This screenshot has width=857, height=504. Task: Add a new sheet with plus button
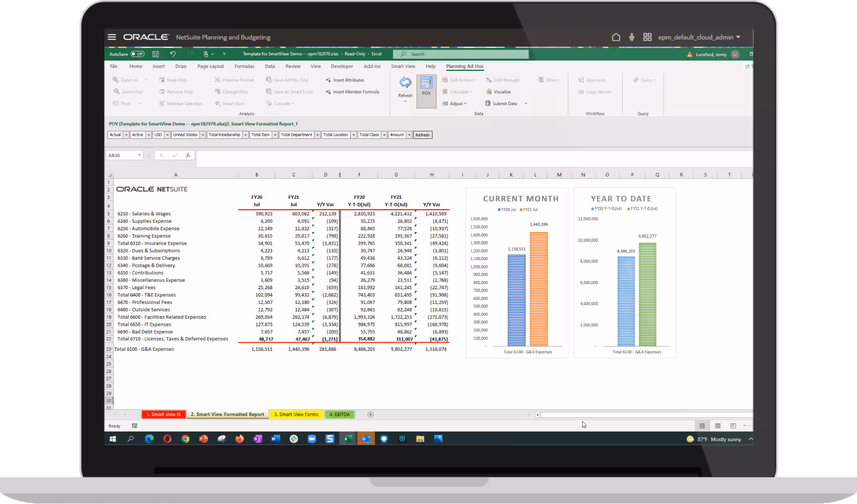tap(370, 414)
